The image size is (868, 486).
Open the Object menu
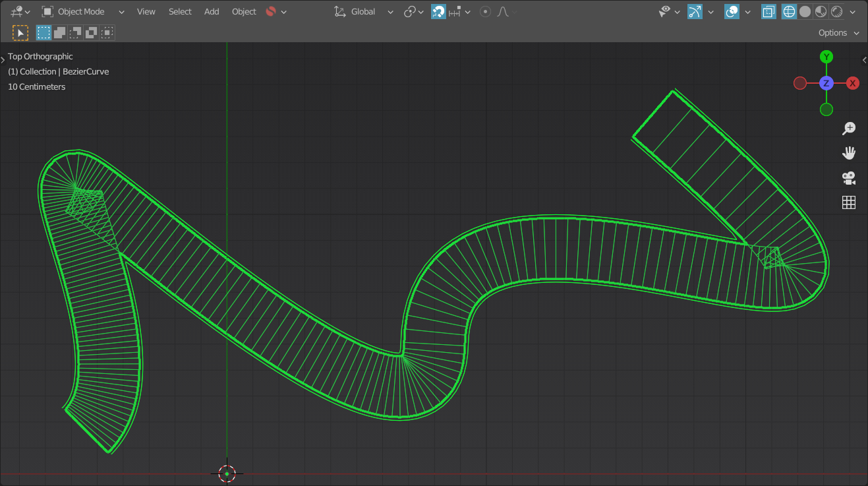coord(244,12)
